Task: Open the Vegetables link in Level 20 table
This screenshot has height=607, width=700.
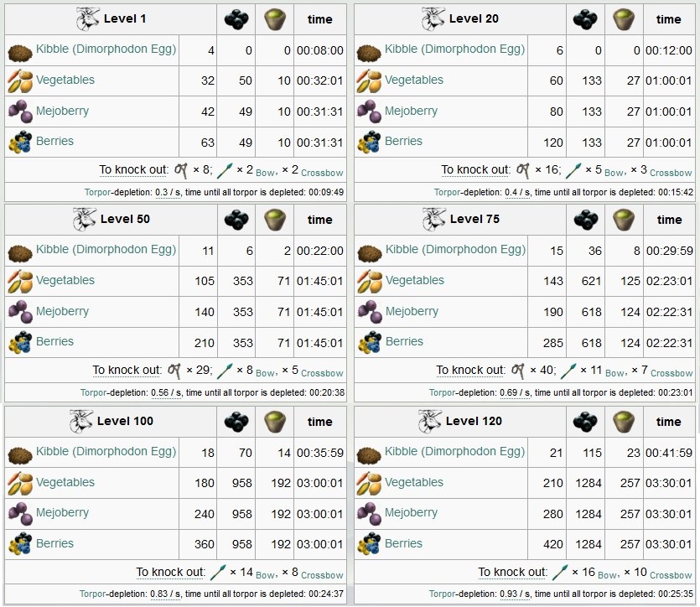Action: (x=414, y=80)
